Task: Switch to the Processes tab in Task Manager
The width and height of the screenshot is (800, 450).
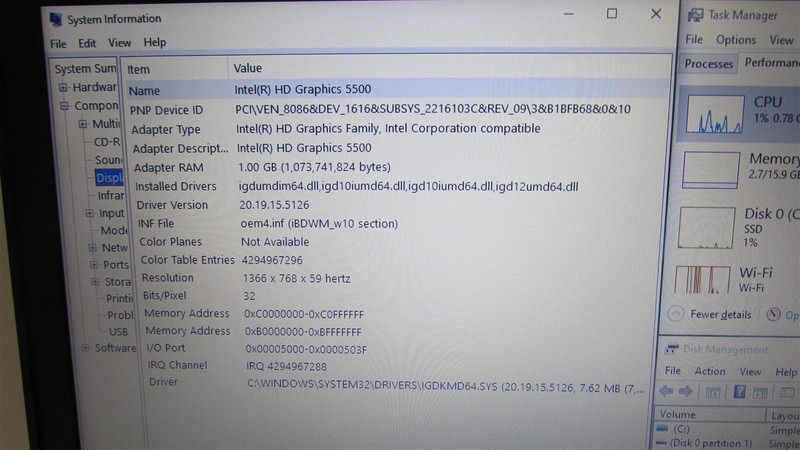Action: (x=708, y=64)
